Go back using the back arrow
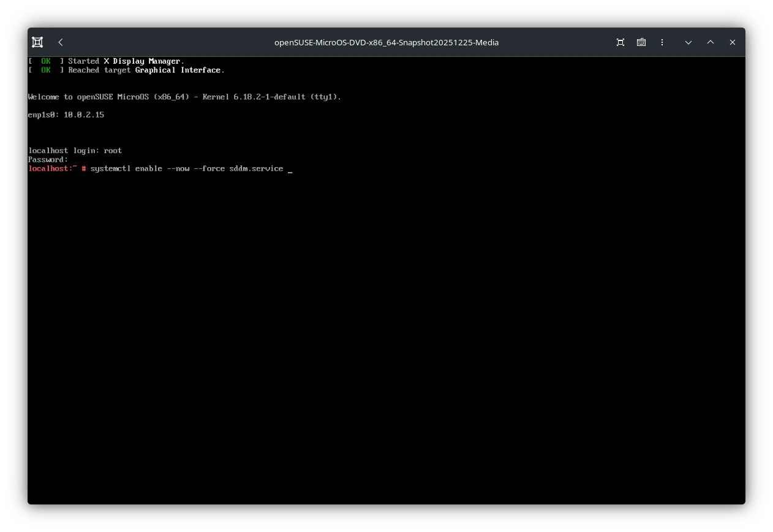This screenshot has height=532, width=773. pyautogui.click(x=61, y=42)
